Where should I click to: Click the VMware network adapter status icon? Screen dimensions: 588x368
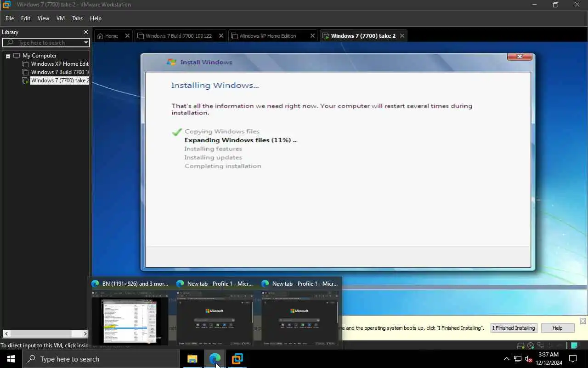click(x=540, y=346)
